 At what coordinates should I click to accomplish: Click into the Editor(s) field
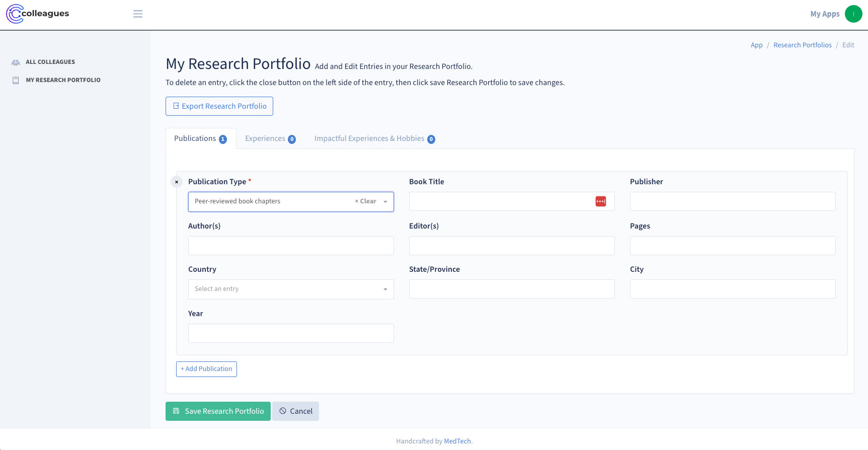(512, 246)
